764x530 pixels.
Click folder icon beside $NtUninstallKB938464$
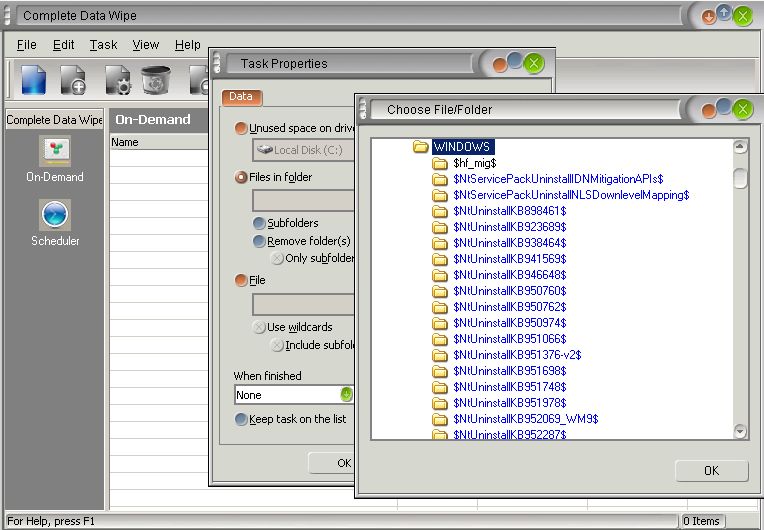click(x=439, y=243)
